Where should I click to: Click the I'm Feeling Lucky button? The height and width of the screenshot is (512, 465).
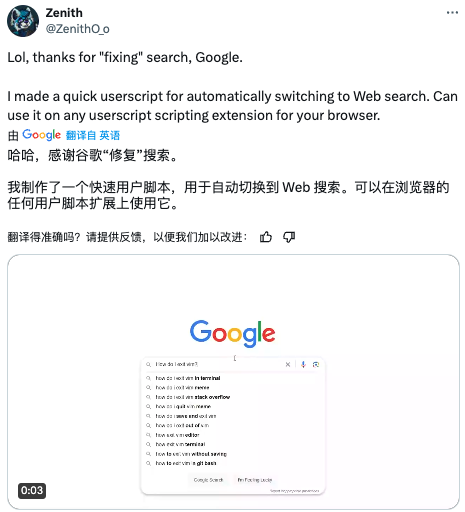pos(255,480)
